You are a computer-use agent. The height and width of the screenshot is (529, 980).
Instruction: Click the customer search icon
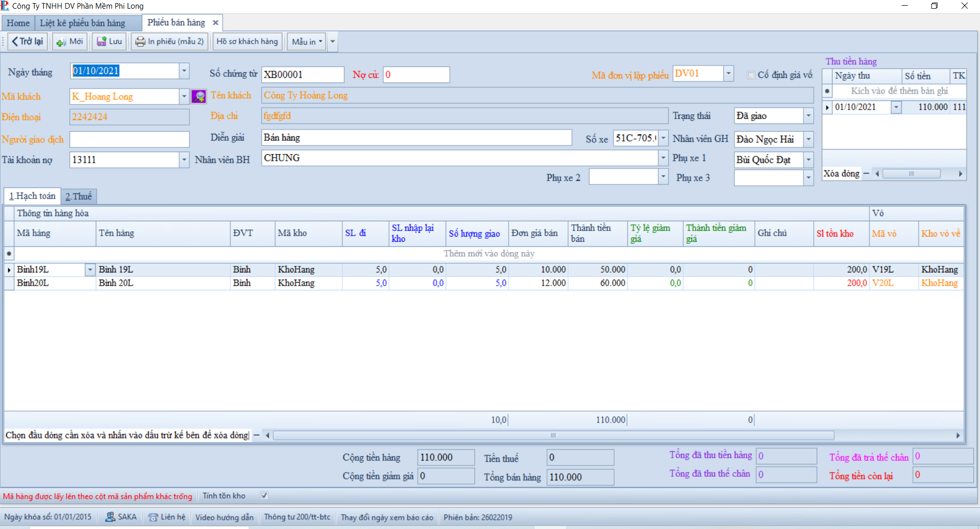click(x=199, y=96)
